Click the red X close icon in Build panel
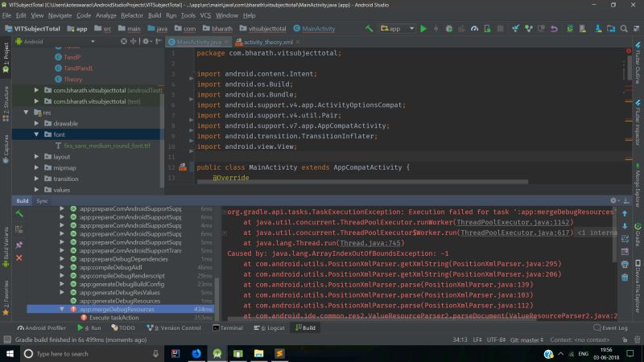This screenshot has height=362, width=644. (19, 257)
